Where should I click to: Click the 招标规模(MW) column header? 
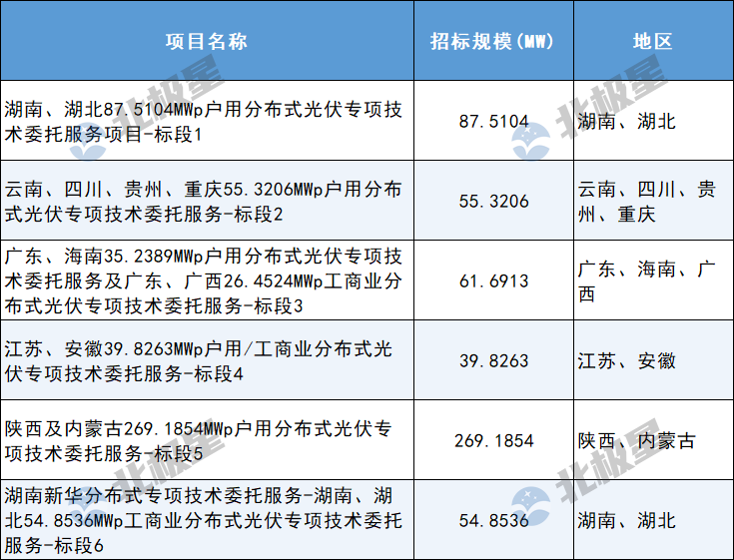(493, 41)
